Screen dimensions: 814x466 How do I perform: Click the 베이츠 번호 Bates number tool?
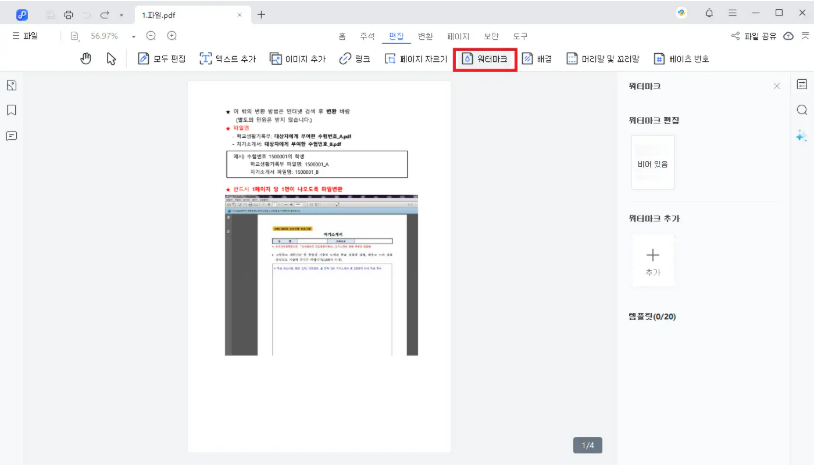(681, 59)
